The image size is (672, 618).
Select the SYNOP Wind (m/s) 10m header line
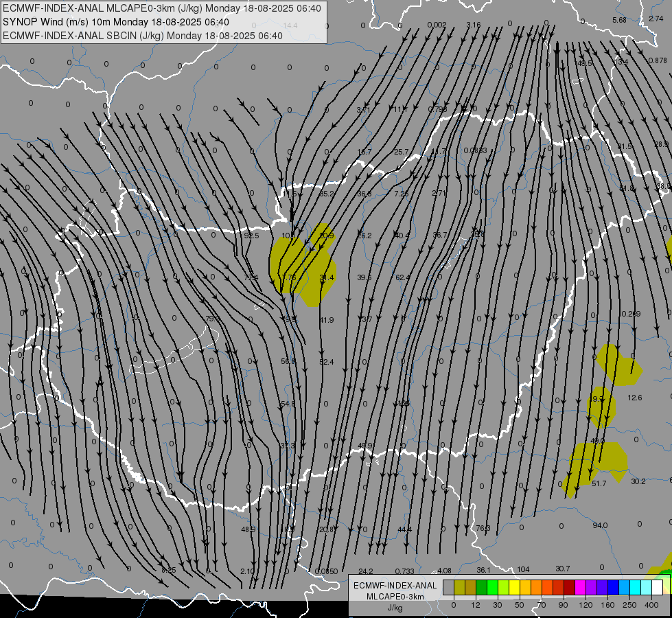tap(116, 22)
